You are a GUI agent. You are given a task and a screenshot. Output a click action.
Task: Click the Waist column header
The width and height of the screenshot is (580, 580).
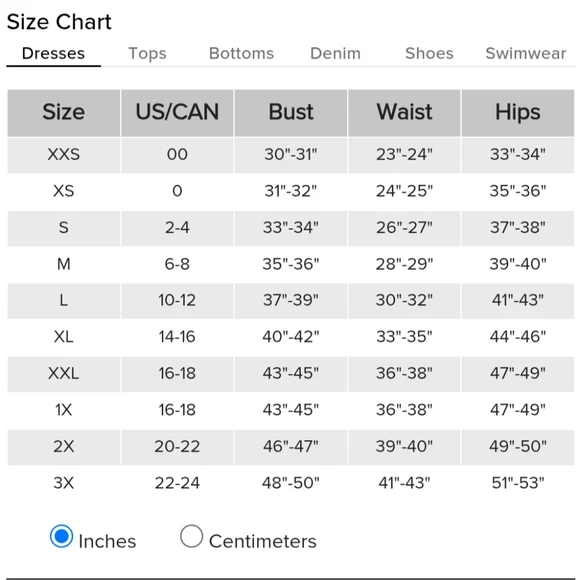tap(404, 112)
